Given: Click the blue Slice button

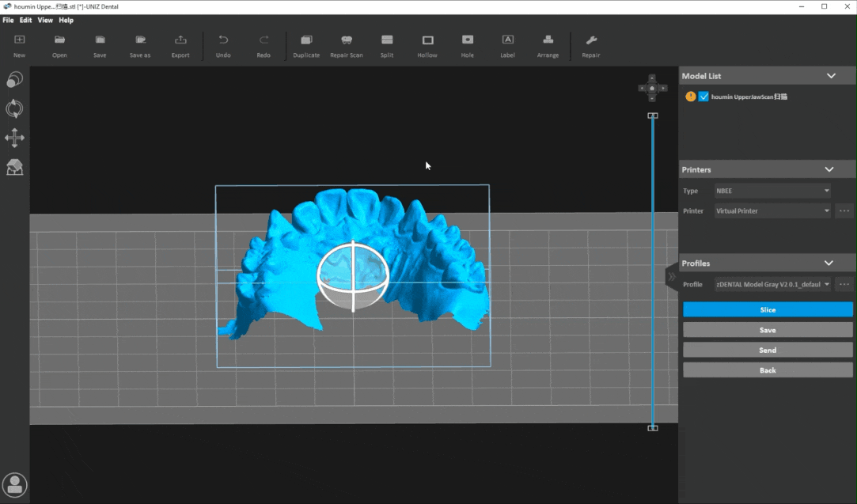Looking at the screenshot, I should coord(768,310).
